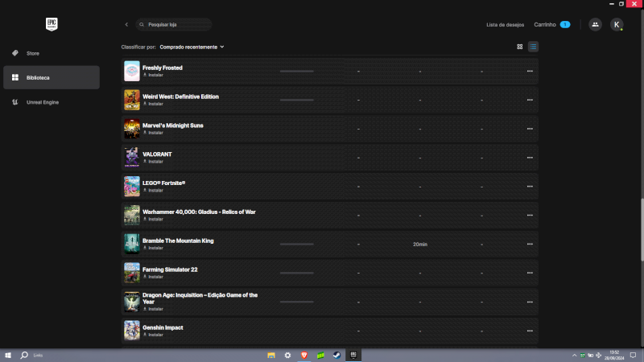Click Epic Games Launcher taskbar icon
644x362 pixels.
click(353, 355)
